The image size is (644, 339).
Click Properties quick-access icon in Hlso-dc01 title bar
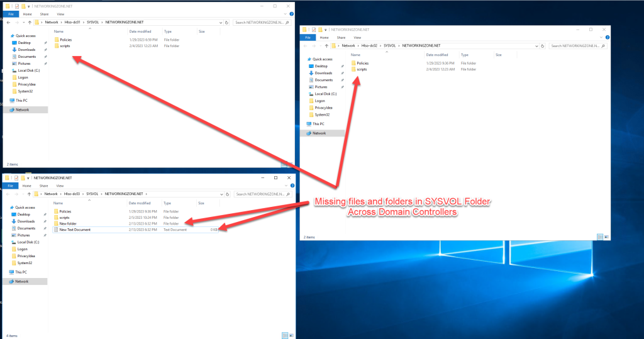pyautogui.click(x=18, y=6)
